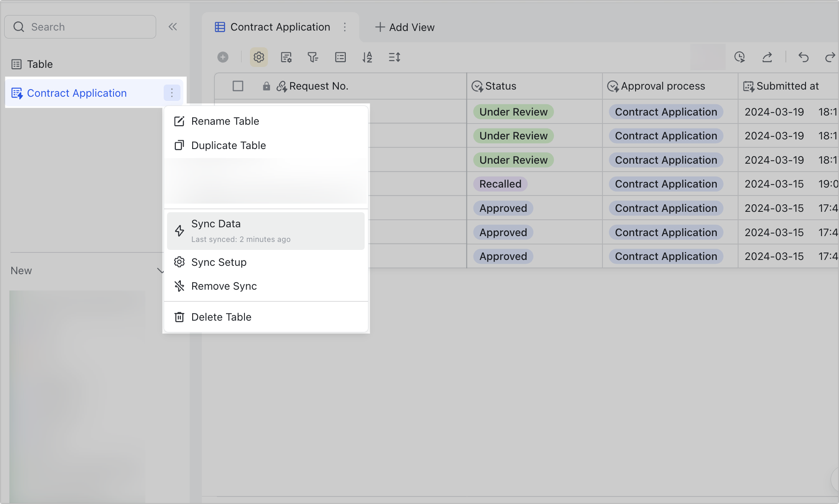Select Rename Table from the context menu

(225, 121)
